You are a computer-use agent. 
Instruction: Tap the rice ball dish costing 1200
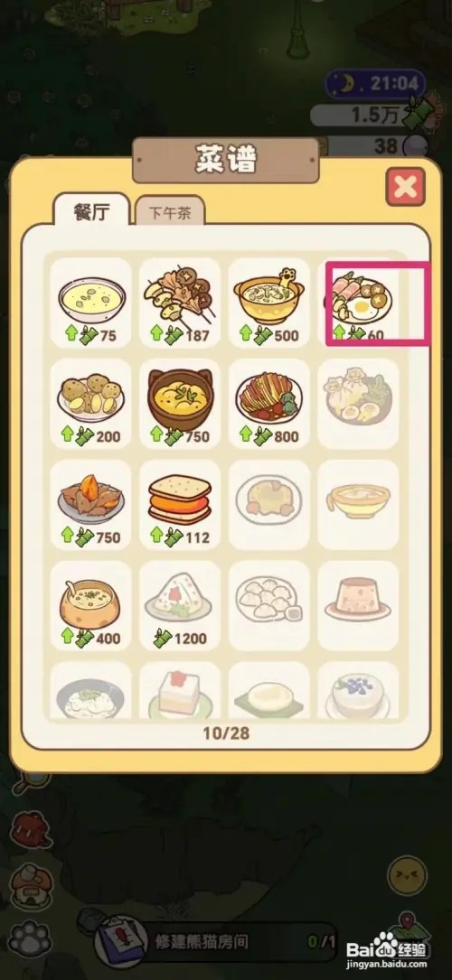click(x=180, y=606)
